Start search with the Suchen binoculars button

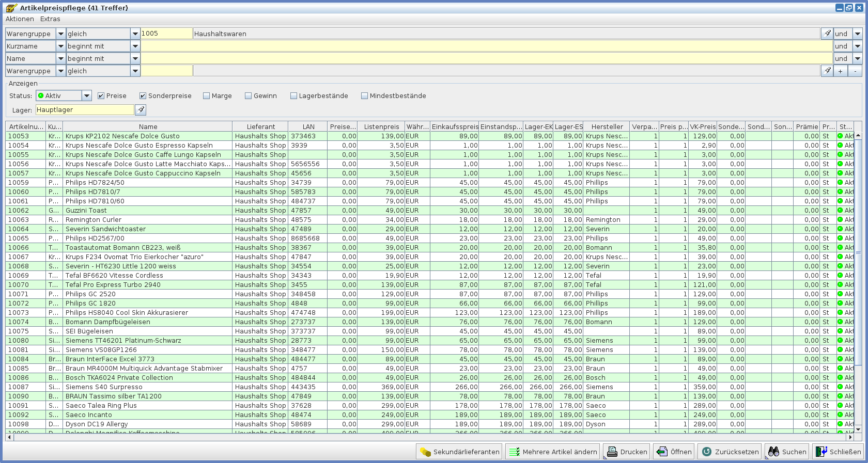tap(787, 452)
